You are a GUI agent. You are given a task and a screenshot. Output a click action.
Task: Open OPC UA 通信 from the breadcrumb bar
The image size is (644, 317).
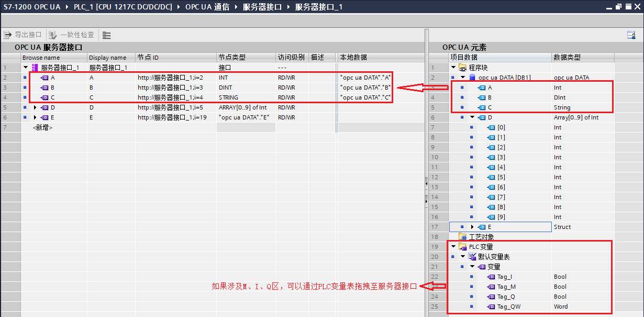pos(208,7)
